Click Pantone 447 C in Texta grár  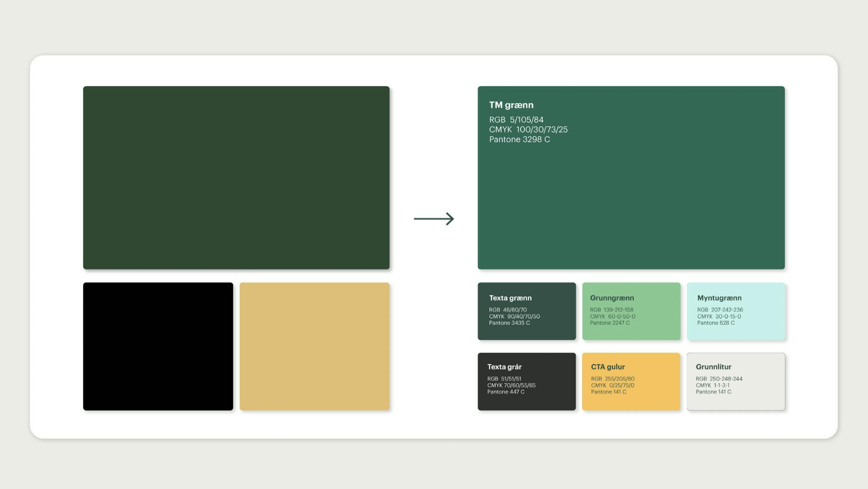[x=505, y=392]
